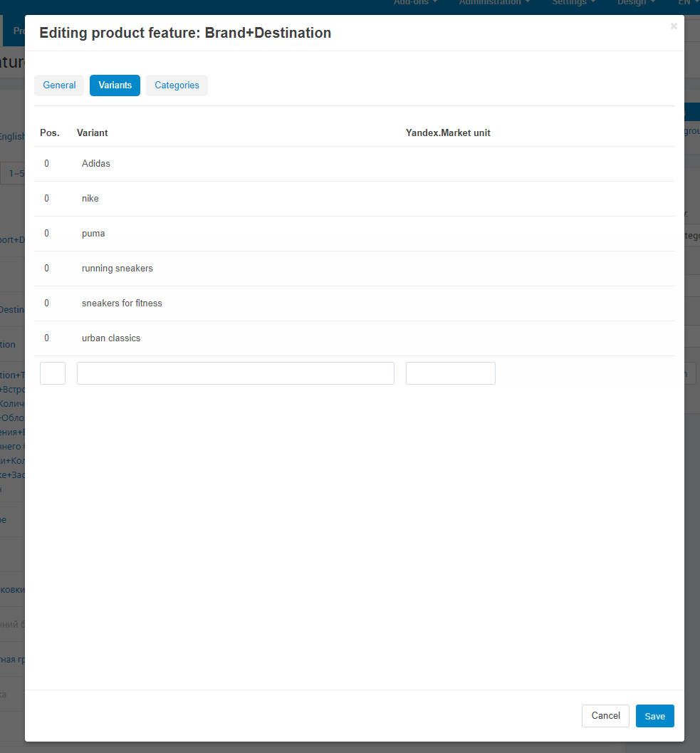700x753 pixels.
Task: Click the urban classics variant
Action: pyautogui.click(x=111, y=338)
